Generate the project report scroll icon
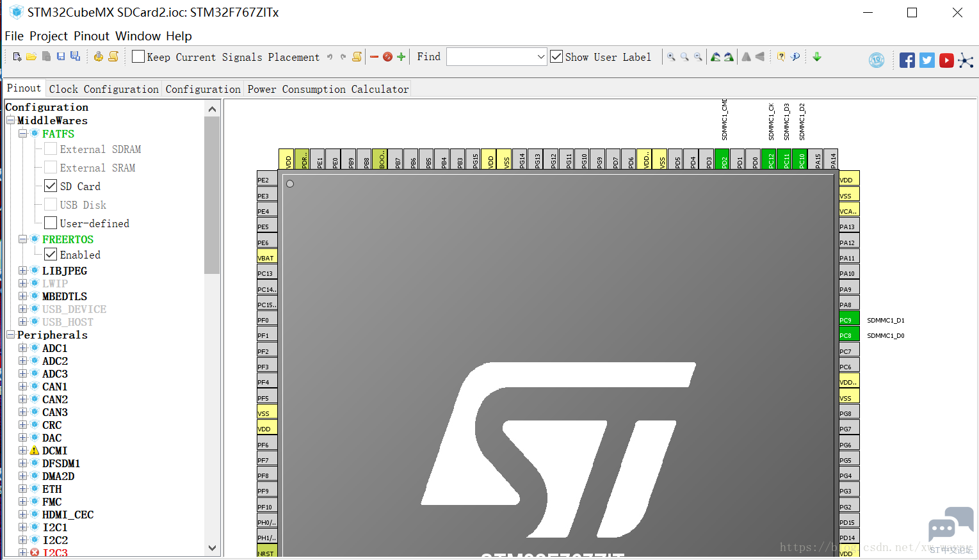 point(113,56)
